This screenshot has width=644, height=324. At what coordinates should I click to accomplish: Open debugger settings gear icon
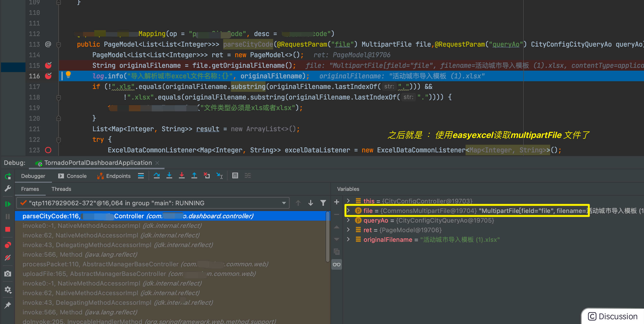pyautogui.click(x=8, y=290)
